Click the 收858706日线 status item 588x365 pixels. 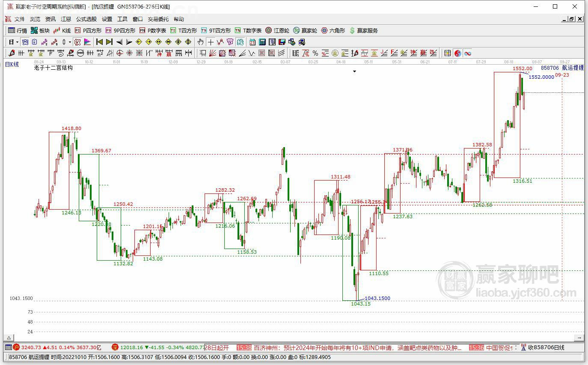[546, 348]
